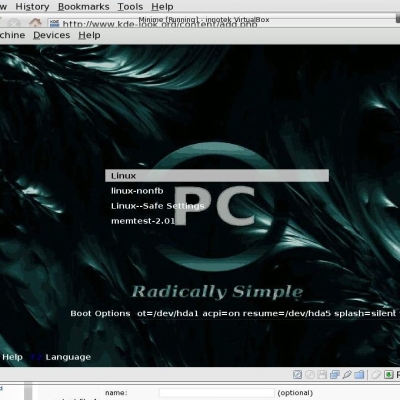Open the VirtualBox Devices menu
This screenshot has height=400, width=400.
click(x=52, y=35)
